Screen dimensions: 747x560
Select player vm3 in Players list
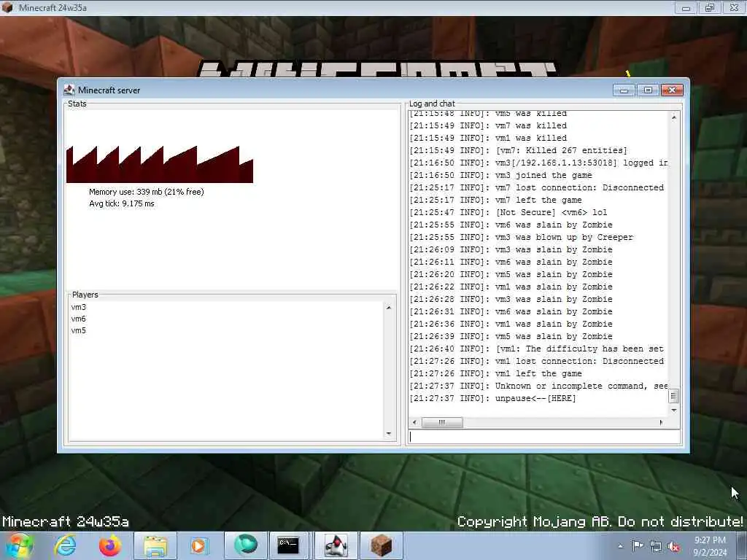point(79,307)
